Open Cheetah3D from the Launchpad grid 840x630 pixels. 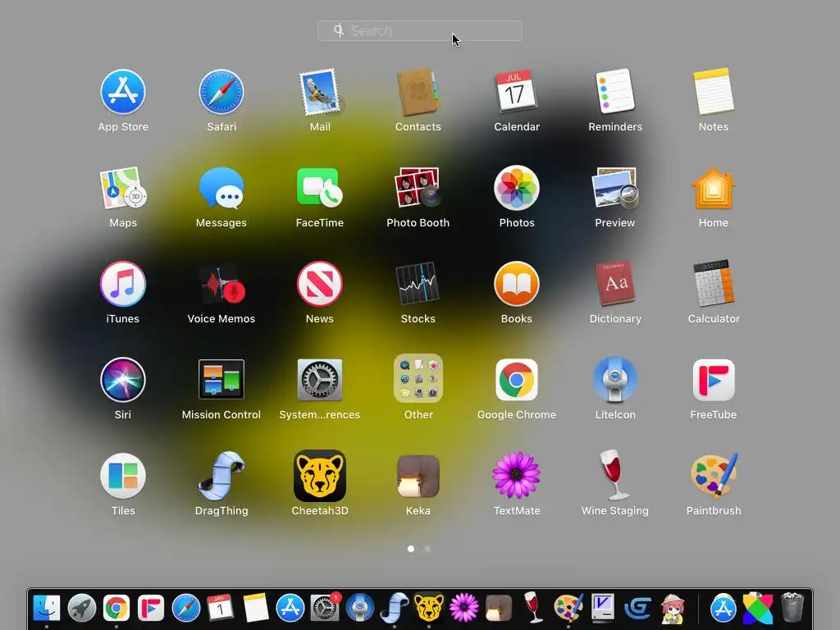[320, 476]
